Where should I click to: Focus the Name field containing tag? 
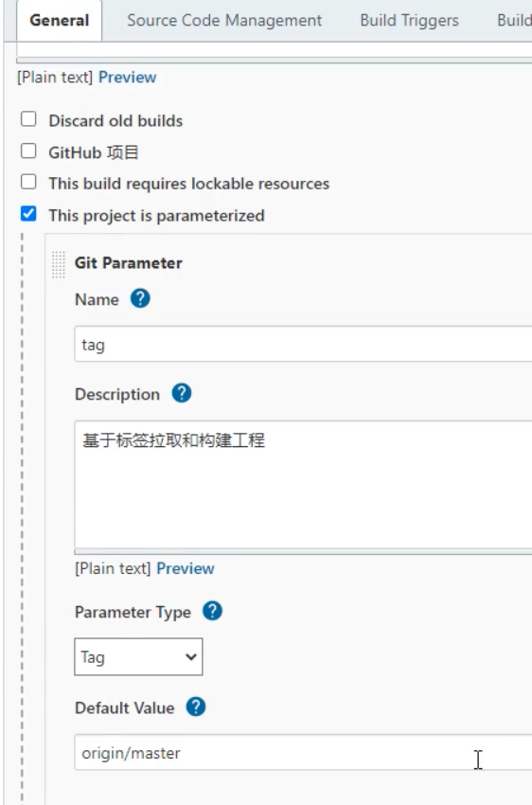303,344
